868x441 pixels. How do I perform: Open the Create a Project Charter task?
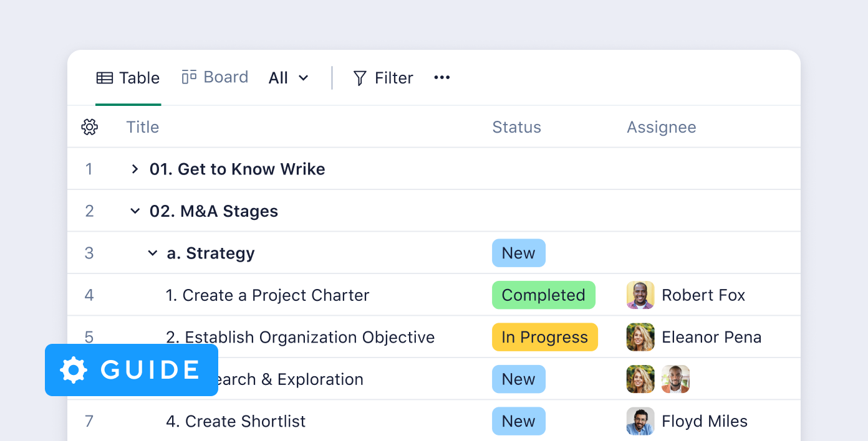[x=268, y=295]
